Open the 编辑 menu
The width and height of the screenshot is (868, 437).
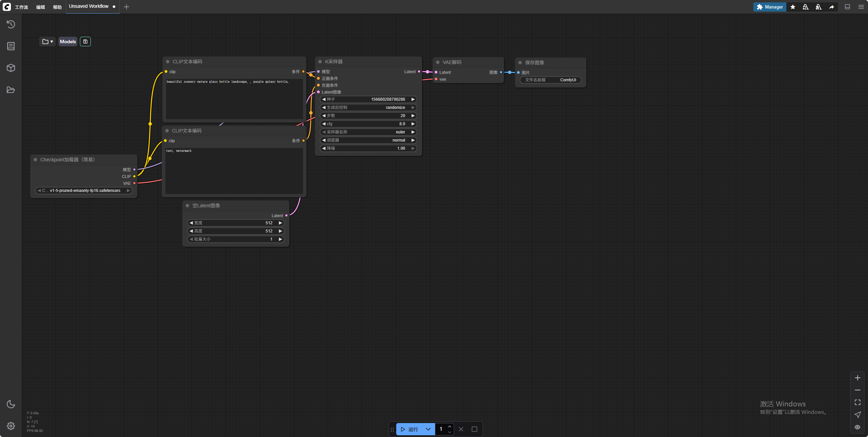40,7
